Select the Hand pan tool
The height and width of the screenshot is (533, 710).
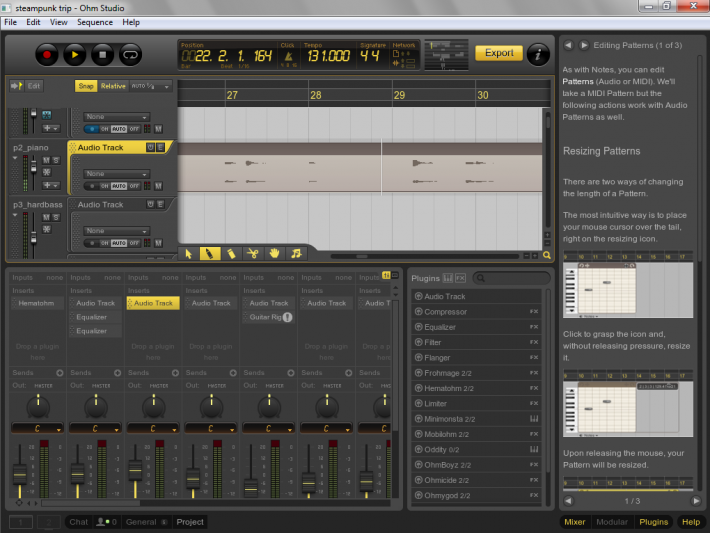click(x=274, y=254)
